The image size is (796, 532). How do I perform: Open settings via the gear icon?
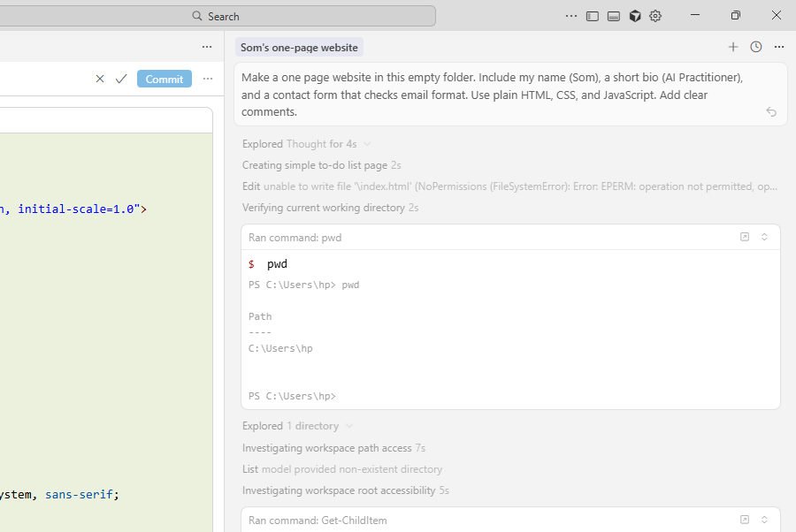point(655,16)
